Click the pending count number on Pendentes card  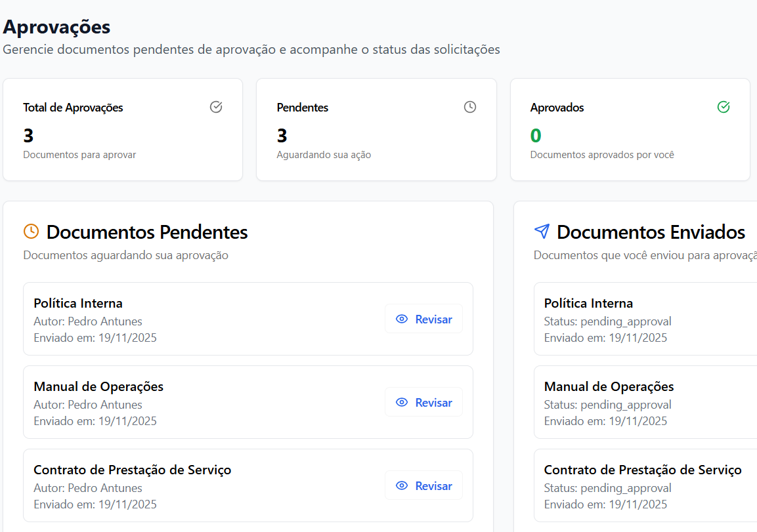pyautogui.click(x=282, y=135)
